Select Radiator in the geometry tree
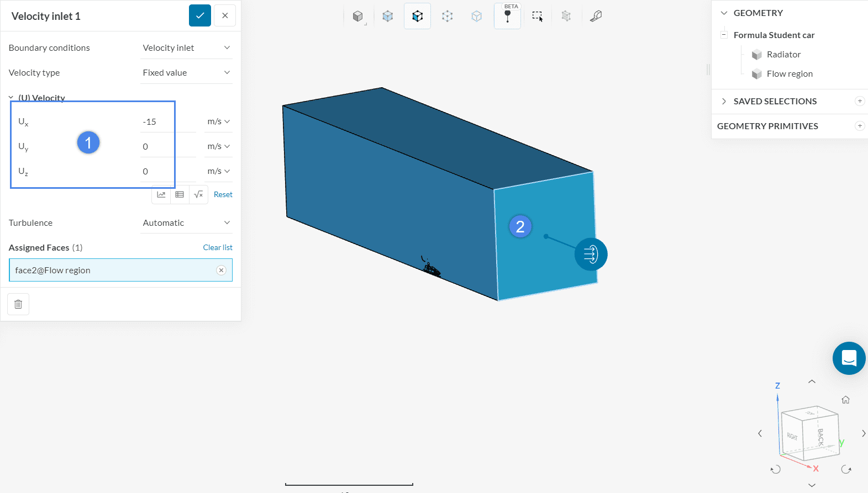 (783, 55)
